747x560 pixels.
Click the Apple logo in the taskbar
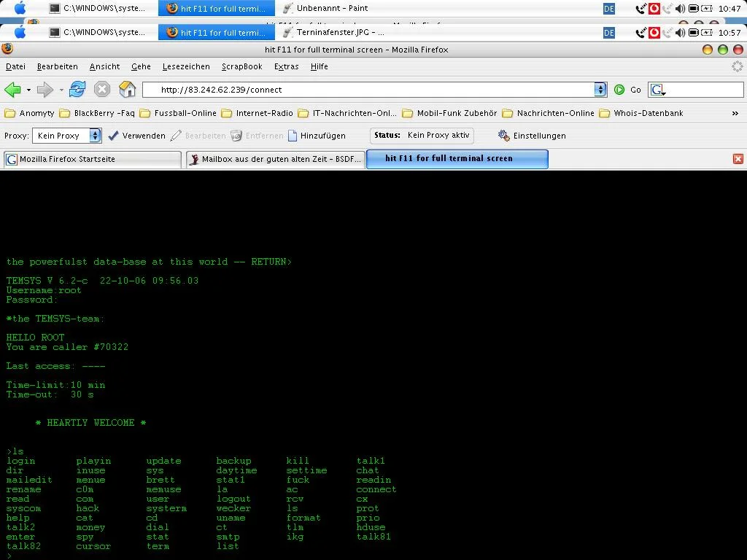[x=20, y=33]
